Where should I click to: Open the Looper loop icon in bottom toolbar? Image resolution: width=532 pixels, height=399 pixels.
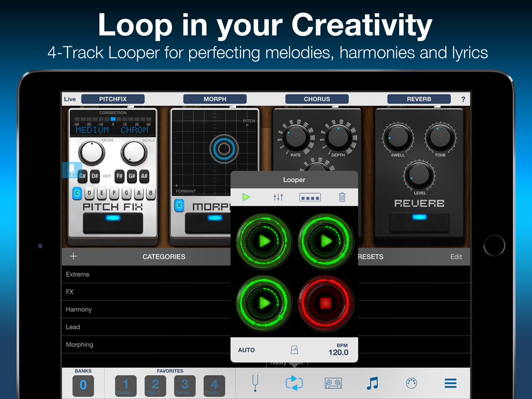pyautogui.click(x=294, y=383)
